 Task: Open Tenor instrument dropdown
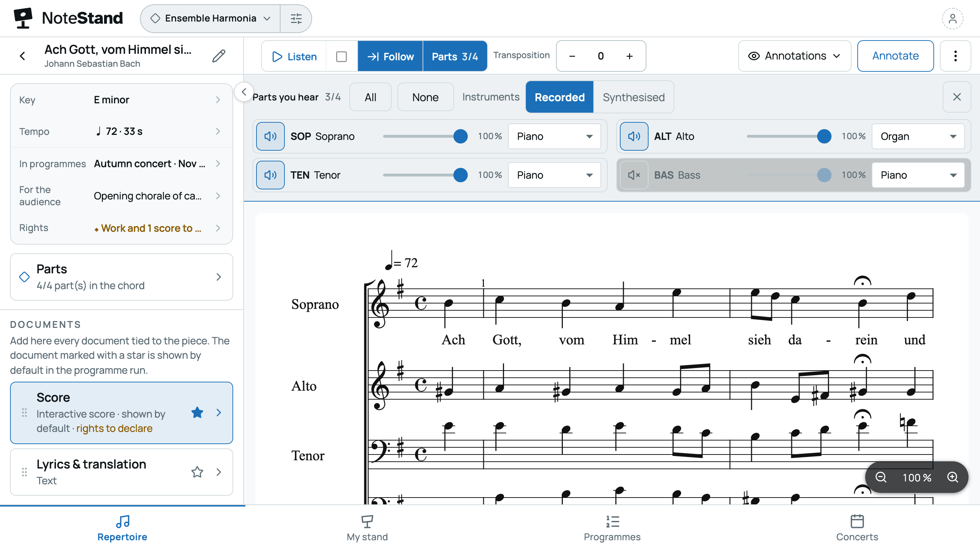[554, 175]
